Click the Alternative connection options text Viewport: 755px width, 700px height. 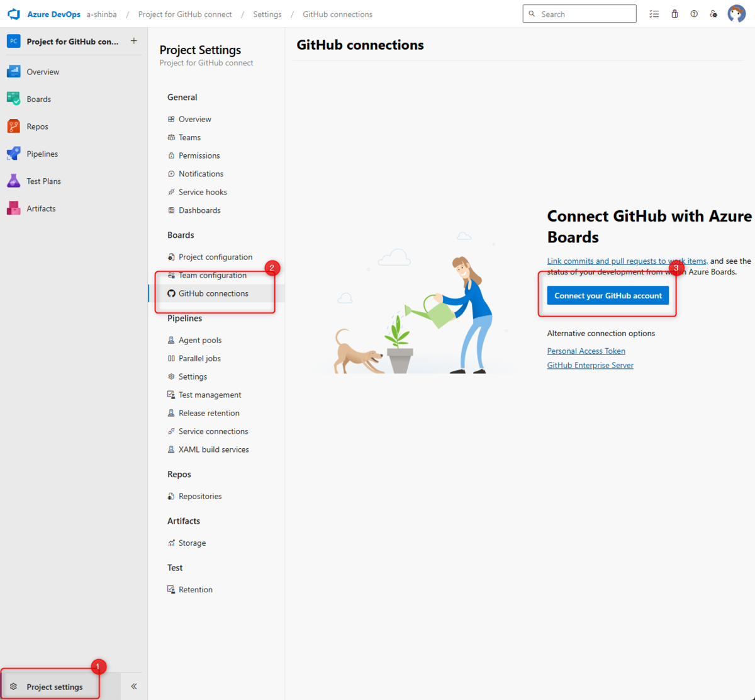[601, 334]
